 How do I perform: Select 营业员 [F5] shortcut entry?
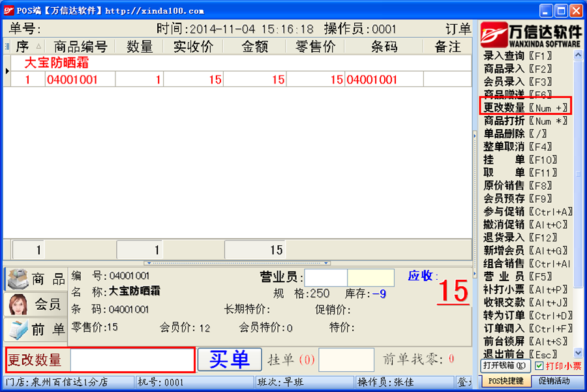pyautogui.click(x=518, y=277)
